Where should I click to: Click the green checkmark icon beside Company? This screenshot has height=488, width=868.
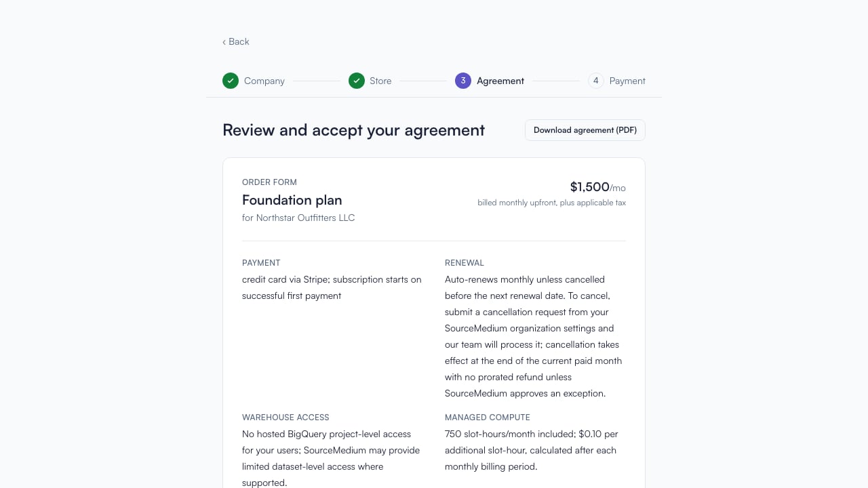click(231, 81)
